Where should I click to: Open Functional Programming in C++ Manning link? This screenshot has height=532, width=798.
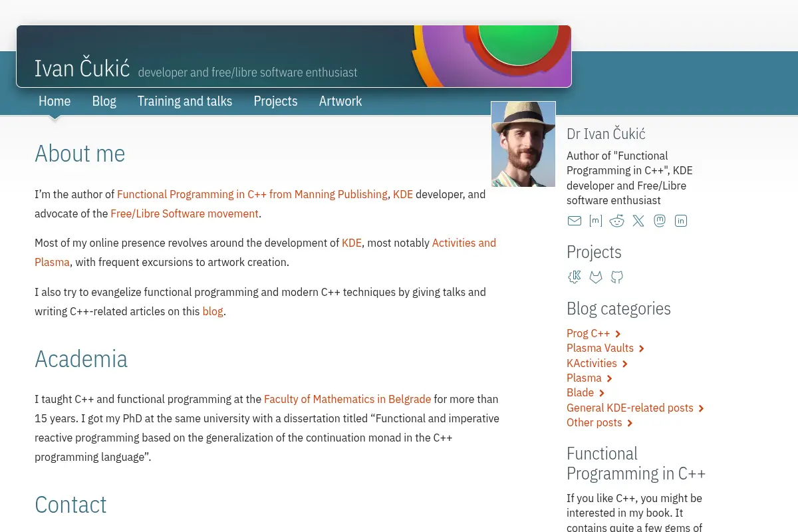coord(252,194)
